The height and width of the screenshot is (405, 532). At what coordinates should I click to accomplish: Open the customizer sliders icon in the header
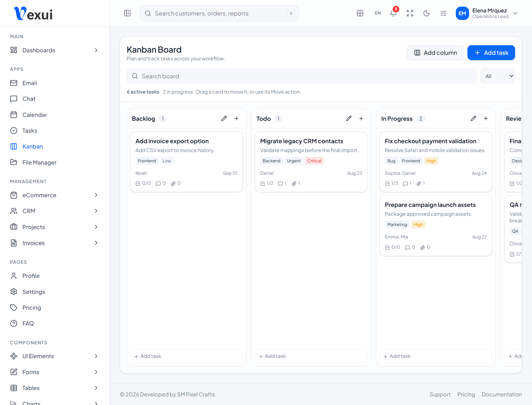(443, 13)
